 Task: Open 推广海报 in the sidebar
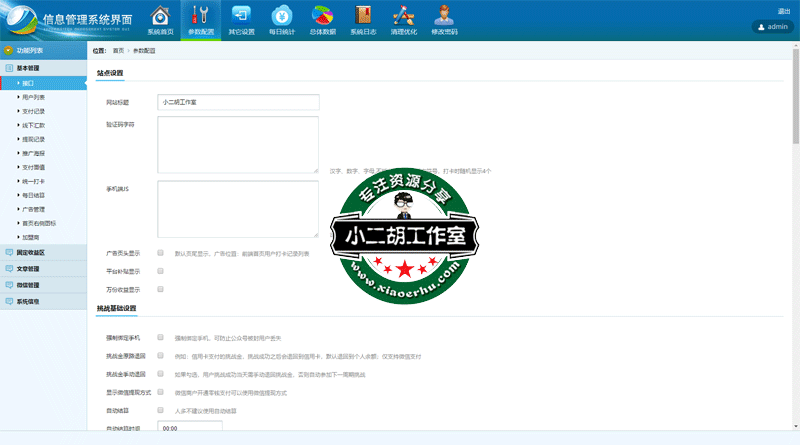33,154
